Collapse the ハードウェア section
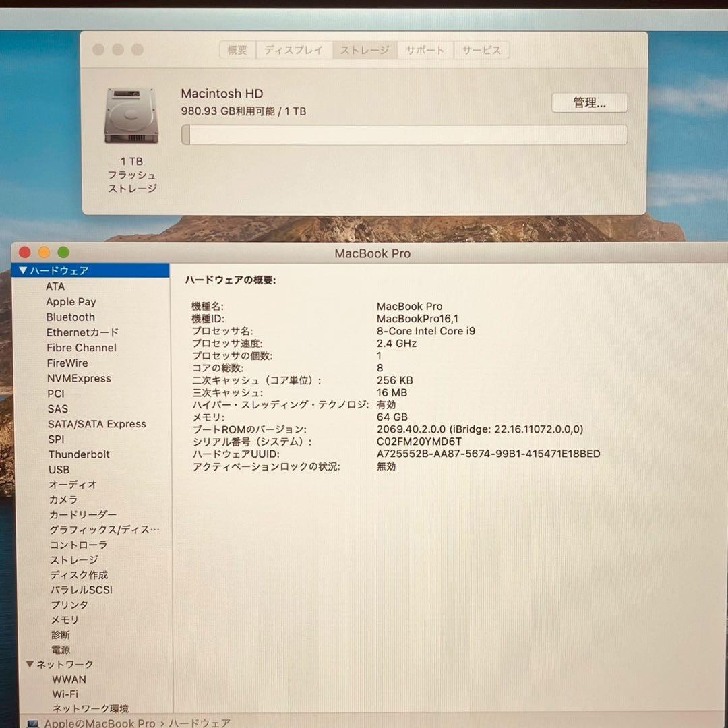 tap(22, 270)
